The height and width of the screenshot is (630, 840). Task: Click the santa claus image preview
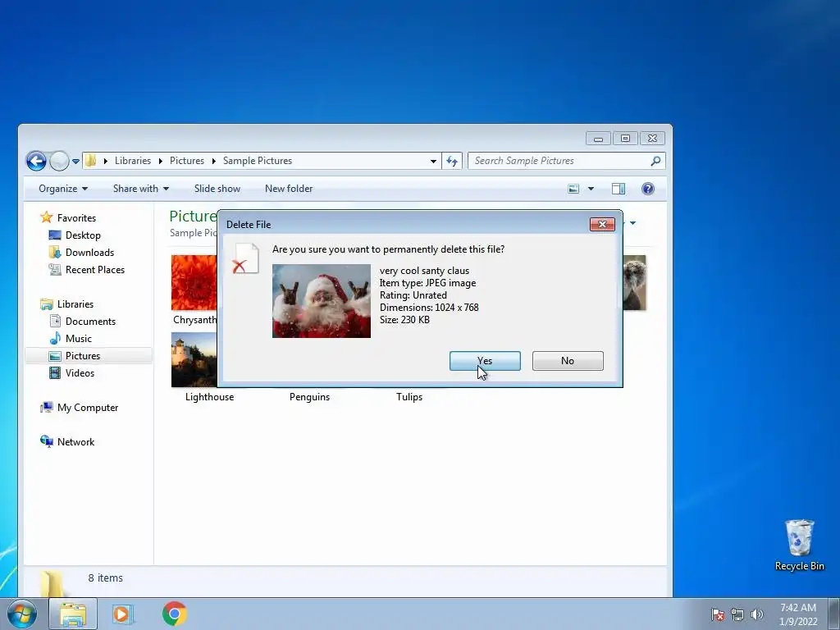point(322,300)
